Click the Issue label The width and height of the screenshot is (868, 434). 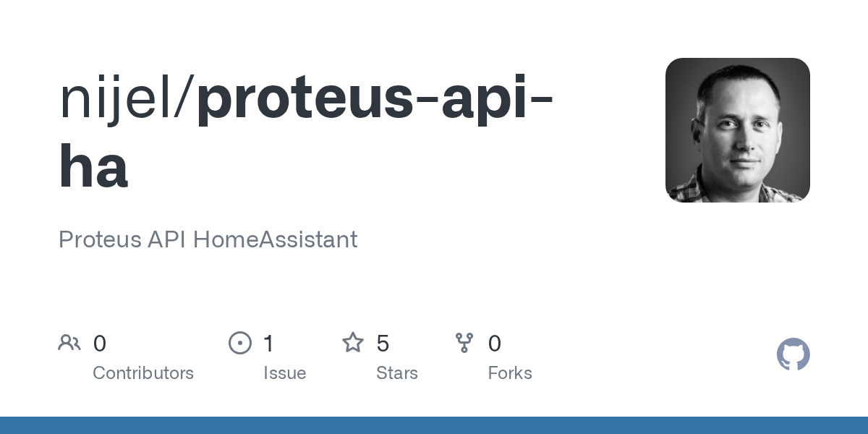(285, 373)
